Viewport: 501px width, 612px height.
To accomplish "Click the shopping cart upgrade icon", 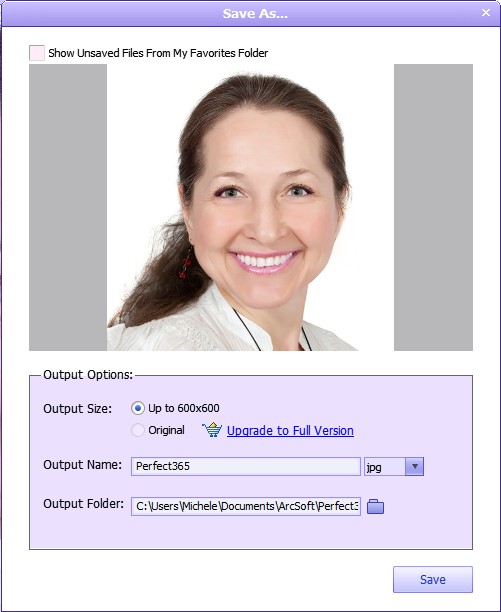I will tap(212, 430).
